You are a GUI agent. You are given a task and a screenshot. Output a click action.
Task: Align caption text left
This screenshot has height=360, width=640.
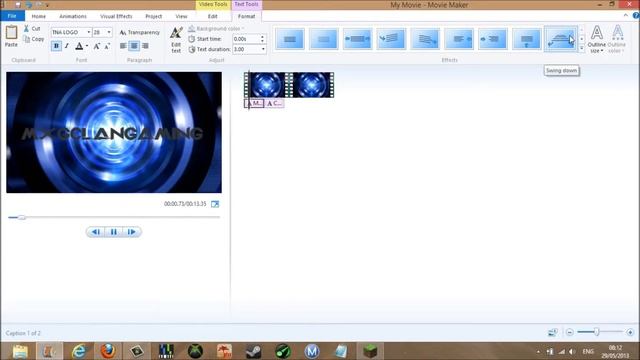coord(123,46)
